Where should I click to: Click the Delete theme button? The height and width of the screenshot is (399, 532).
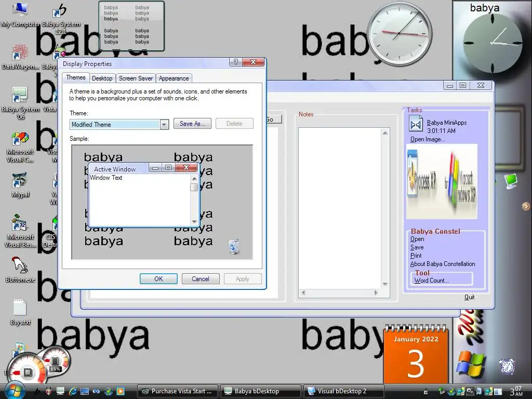tap(234, 124)
